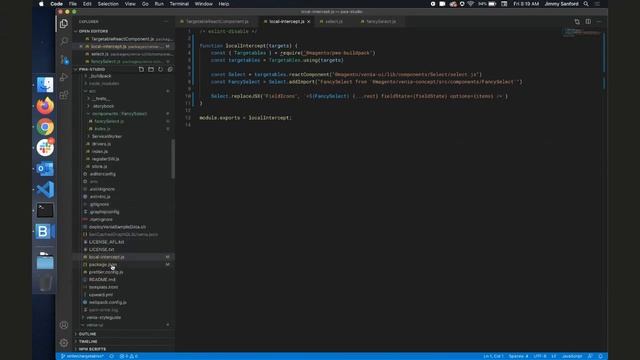The image size is (640, 360).
Task: Expand the .storybook folder
Action: point(102,106)
